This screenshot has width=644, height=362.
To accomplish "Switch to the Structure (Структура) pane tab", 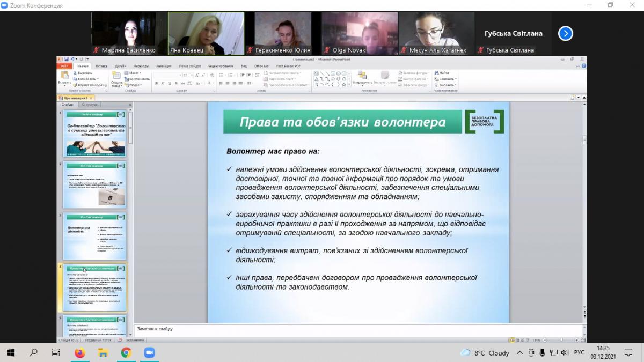I will point(89,105).
